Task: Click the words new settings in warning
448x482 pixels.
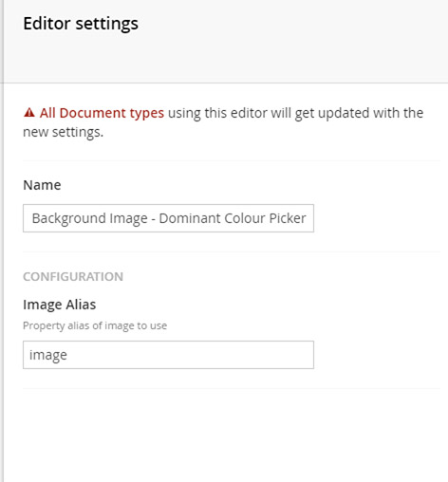Action: [x=64, y=132]
